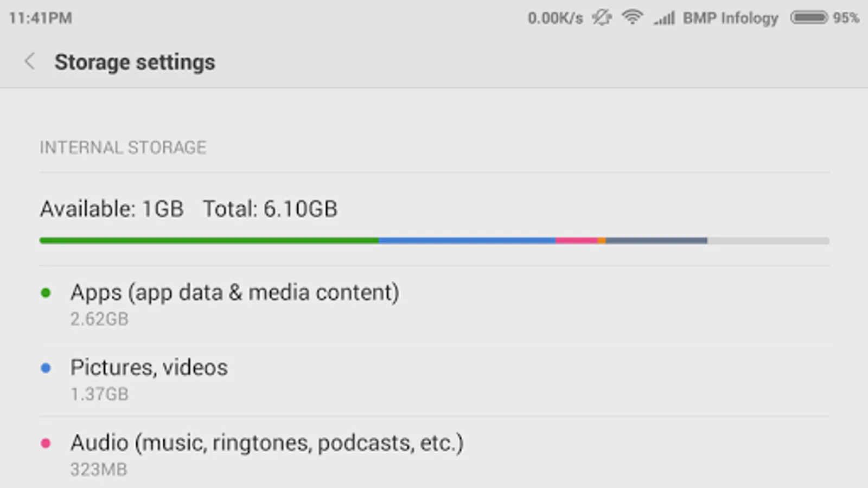Tap the Total: 6.10GB label

pyautogui.click(x=270, y=209)
